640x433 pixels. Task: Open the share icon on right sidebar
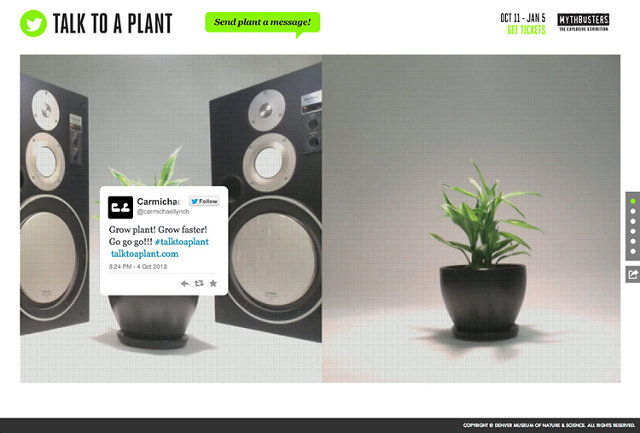pos(633,274)
